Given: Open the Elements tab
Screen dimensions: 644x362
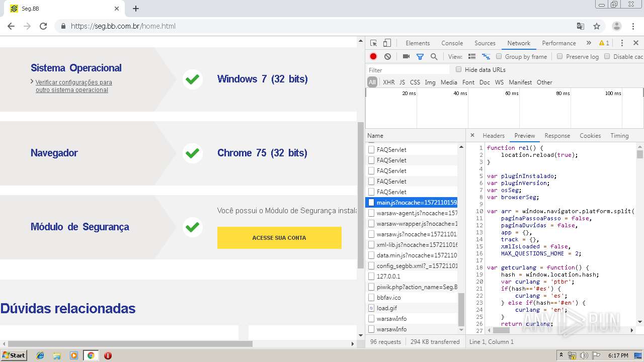Looking at the screenshot, I should (418, 43).
